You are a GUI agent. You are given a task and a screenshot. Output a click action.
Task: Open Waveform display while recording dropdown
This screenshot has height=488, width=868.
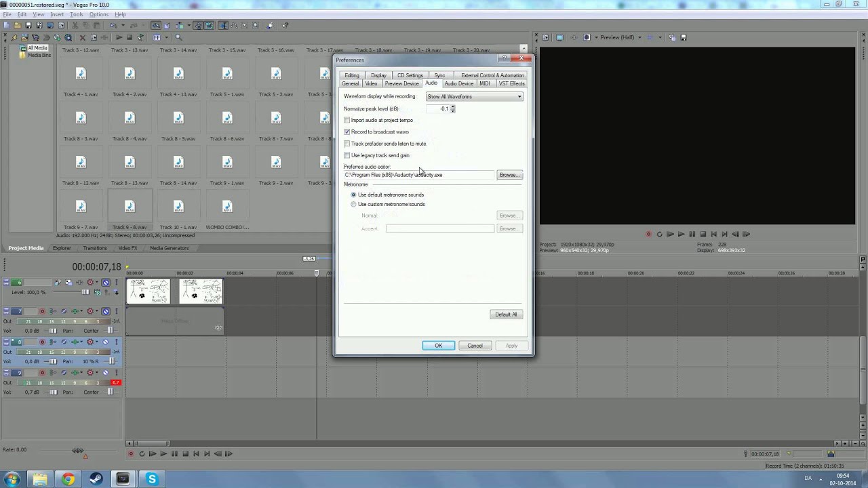[x=474, y=96]
